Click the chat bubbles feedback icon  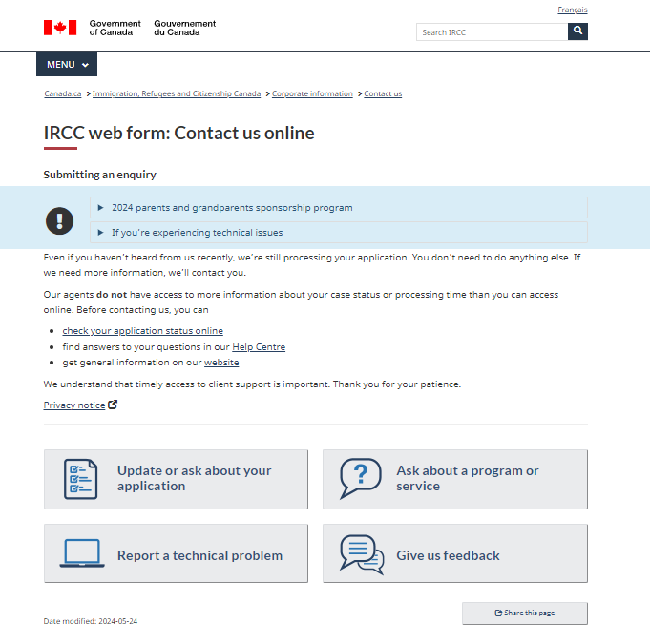361,554
